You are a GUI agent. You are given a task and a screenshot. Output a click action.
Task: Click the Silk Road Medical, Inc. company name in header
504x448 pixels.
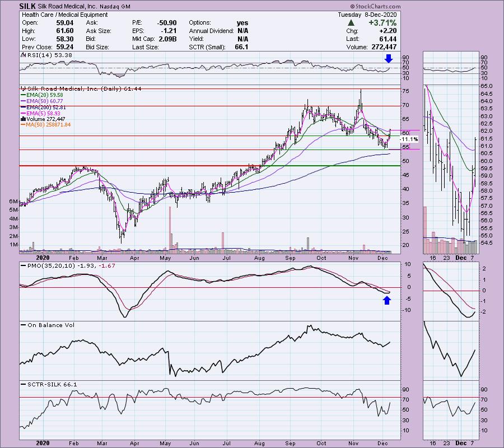(x=67, y=6)
